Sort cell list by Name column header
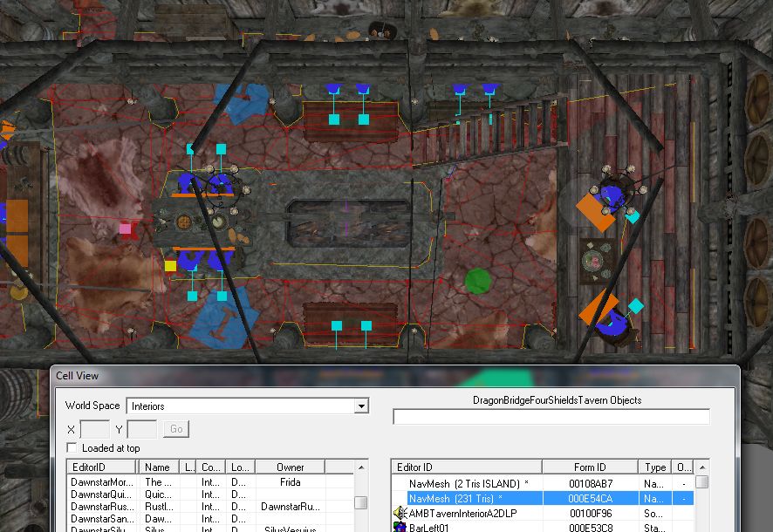Screen dimensions: 773x532 [x=159, y=467]
